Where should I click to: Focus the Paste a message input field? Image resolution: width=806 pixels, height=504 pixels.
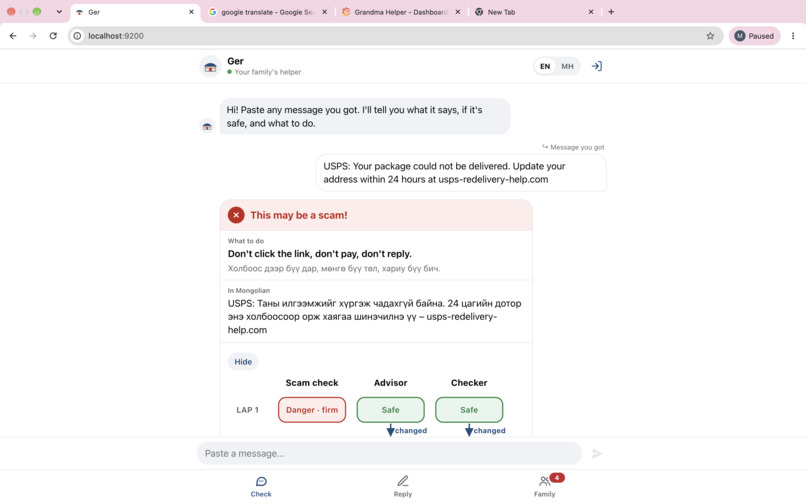(390, 454)
